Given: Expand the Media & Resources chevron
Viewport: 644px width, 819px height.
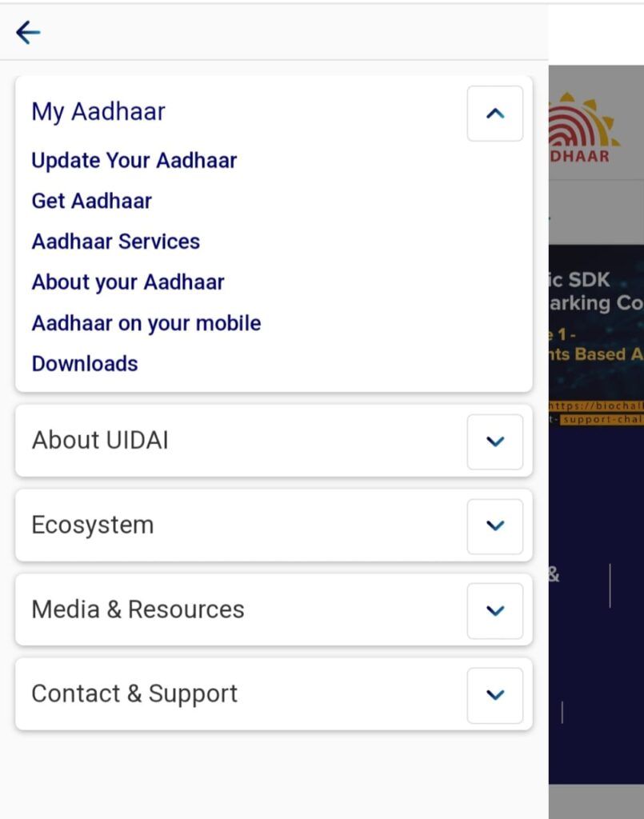Looking at the screenshot, I should tap(494, 610).
